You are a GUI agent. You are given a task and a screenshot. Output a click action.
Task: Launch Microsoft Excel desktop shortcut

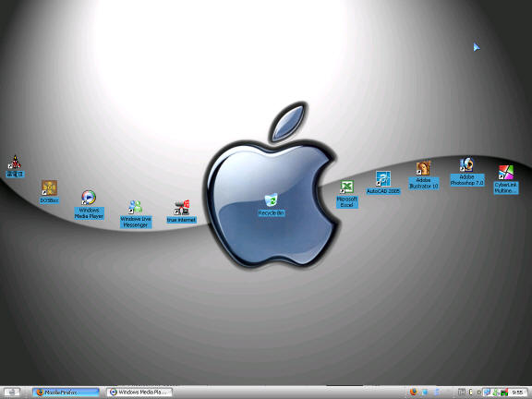tap(346, 194)
